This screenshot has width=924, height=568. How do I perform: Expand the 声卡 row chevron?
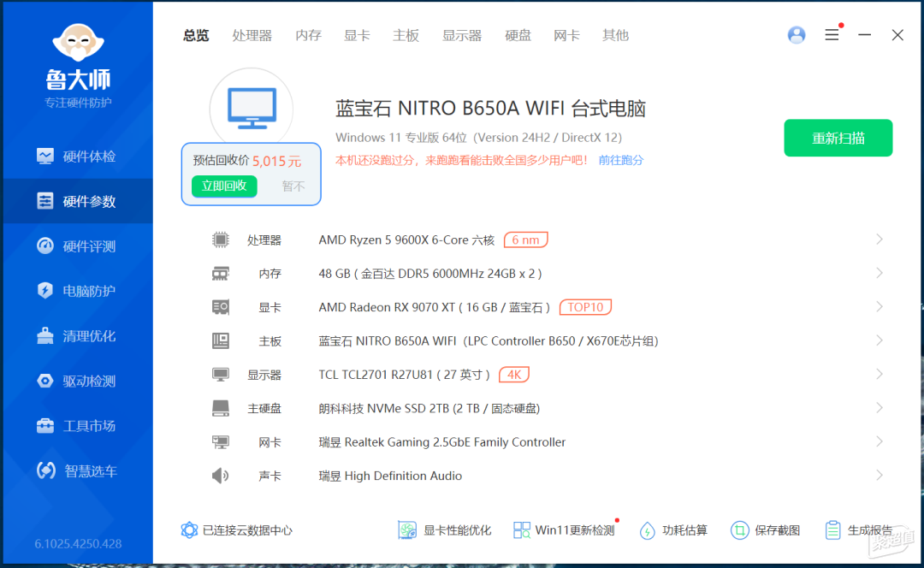point(880,475)
